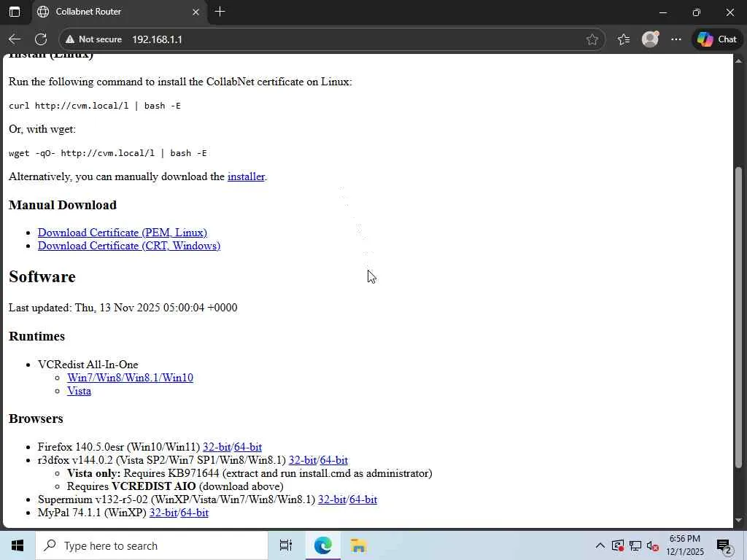Click the Last updated timestamp line
Viewport: 747px width, 560px height.
123,308
